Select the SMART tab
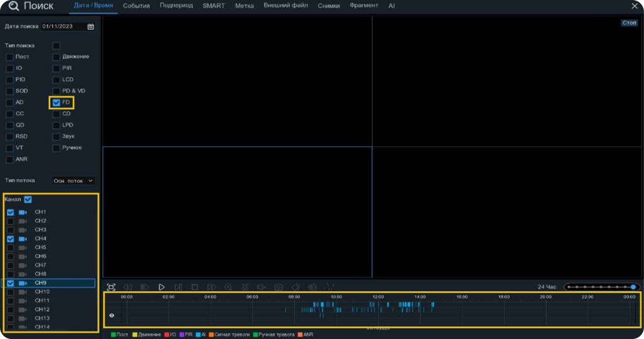Image resolution: width=644 pixels, height=339 pixels. [214, 6]
